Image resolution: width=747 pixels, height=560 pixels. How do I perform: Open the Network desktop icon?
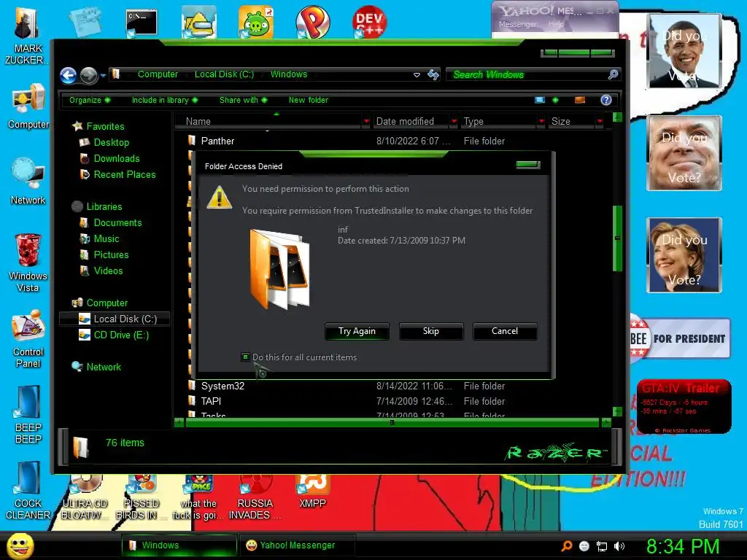tap(28, 182)
